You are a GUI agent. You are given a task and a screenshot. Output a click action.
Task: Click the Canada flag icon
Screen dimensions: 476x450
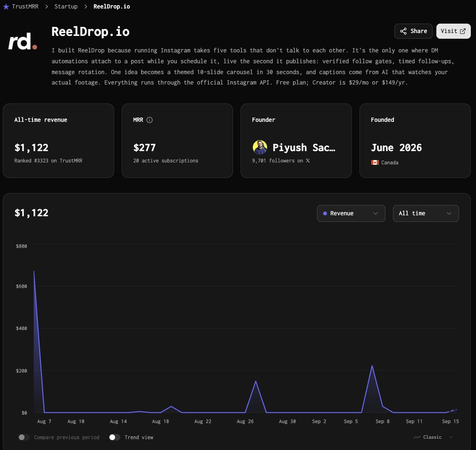point(375,162)
